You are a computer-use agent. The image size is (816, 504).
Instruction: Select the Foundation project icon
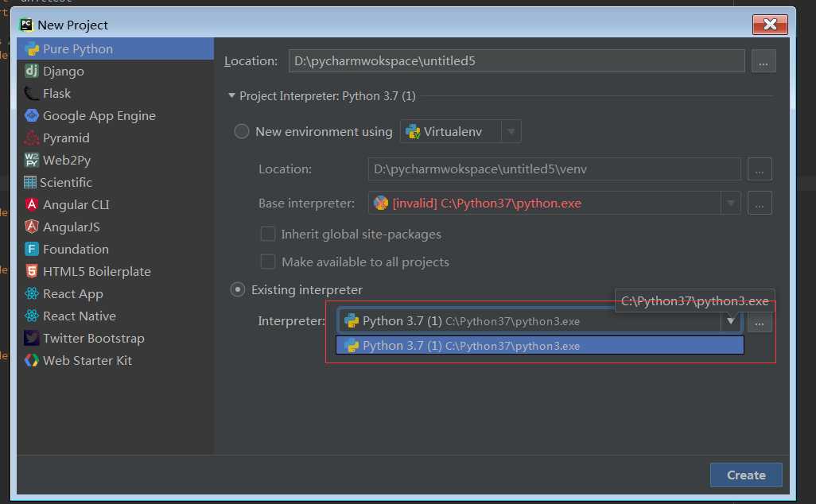point(31,249)
